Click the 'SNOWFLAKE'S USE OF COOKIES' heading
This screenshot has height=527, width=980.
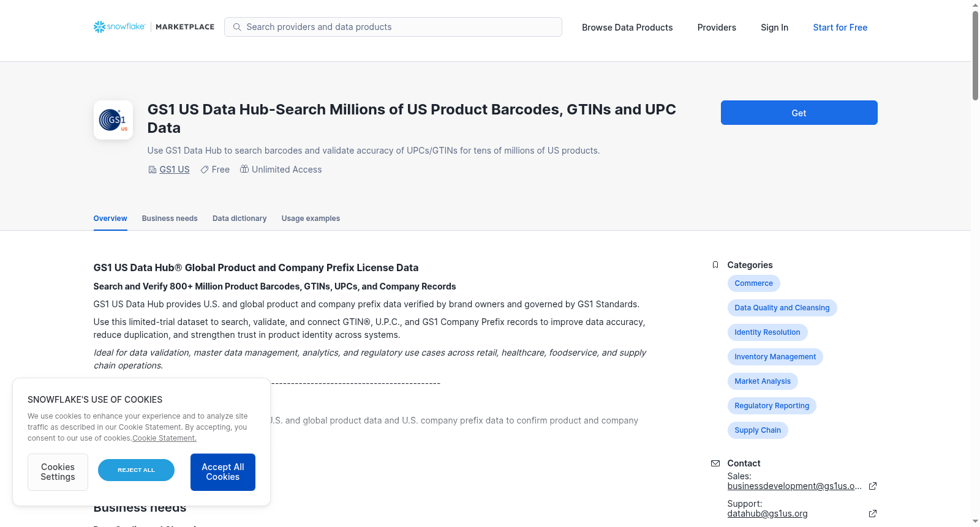coord(95,400)
